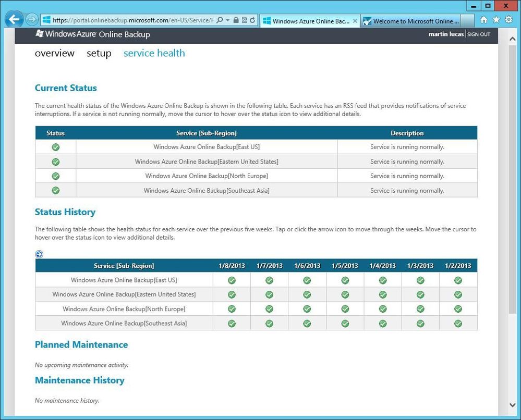521x420 pixels.
Task: Click East US status icon for 1/5/2013
Action: coord(345,280)
